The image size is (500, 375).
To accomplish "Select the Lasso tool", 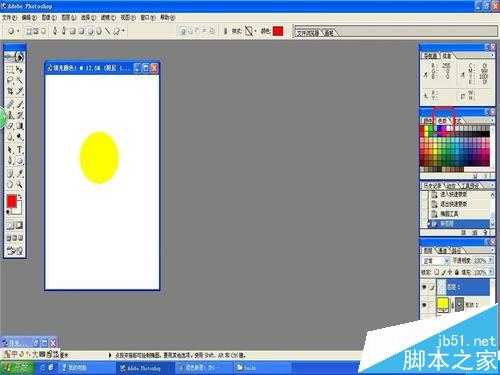I will [10, 80].
